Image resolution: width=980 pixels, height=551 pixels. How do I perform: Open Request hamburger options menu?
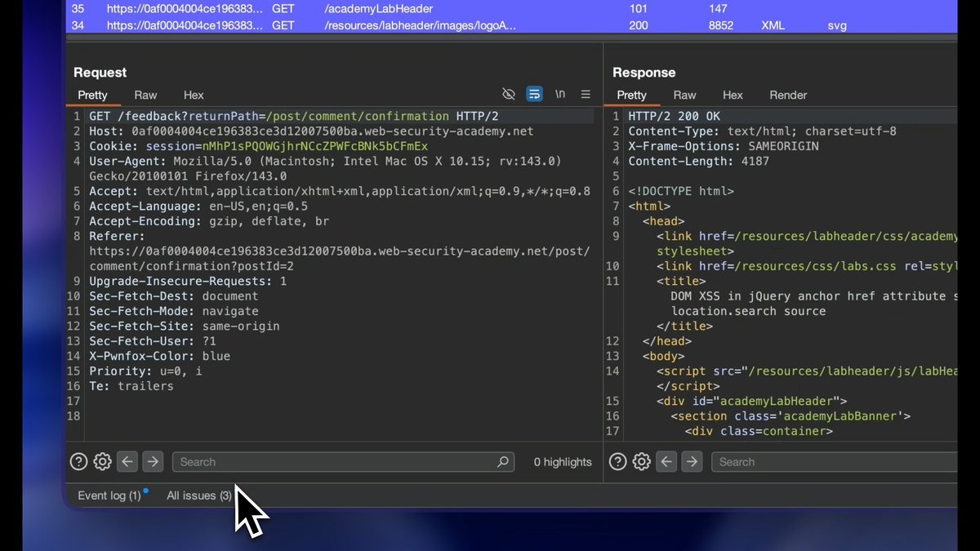[586, 95]
